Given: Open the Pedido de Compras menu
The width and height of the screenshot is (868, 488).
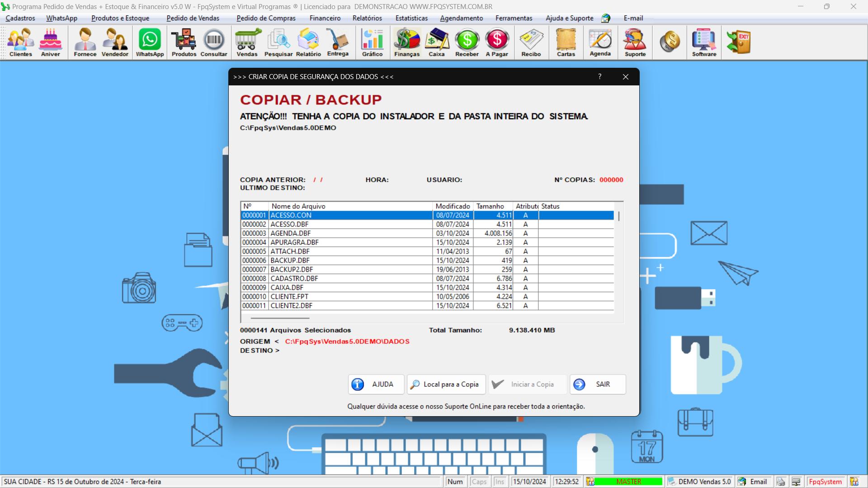Looking at the screenshot, I should click(266, 18).
